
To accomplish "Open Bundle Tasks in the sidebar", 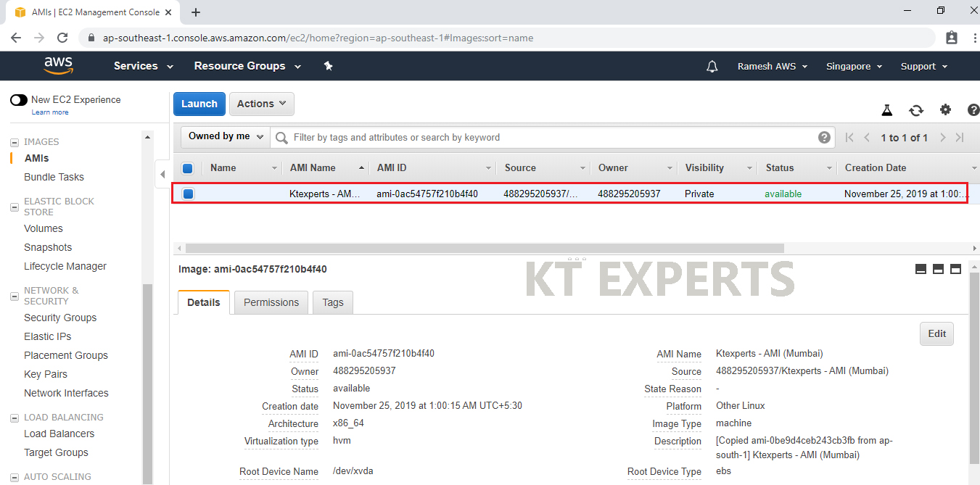I will click(x=54, y=177).
